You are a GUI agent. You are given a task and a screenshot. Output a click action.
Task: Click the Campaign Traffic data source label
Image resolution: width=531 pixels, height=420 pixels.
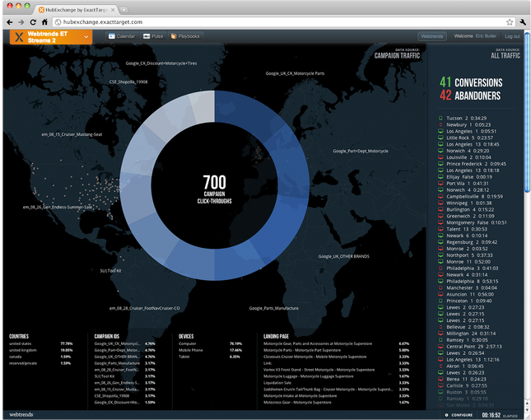click(398, 56)
